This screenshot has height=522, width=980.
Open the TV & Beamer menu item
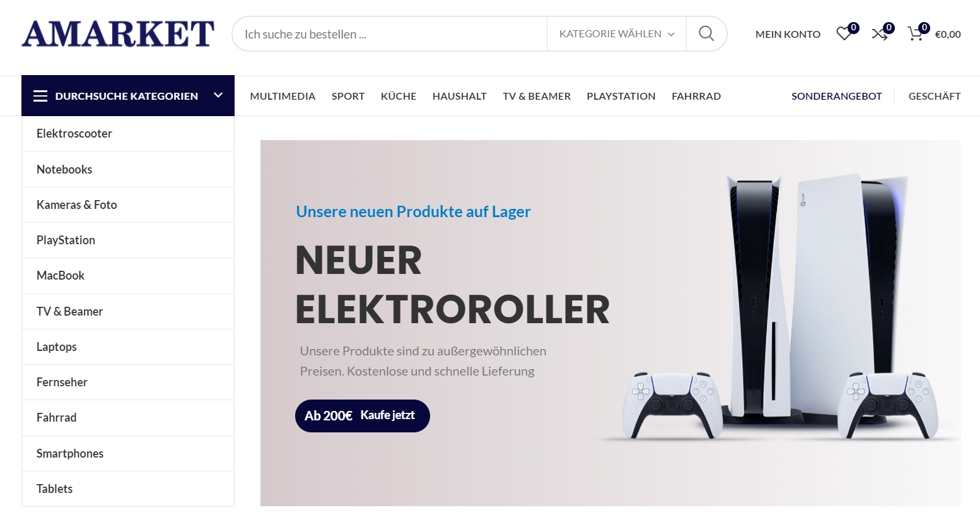537,96
